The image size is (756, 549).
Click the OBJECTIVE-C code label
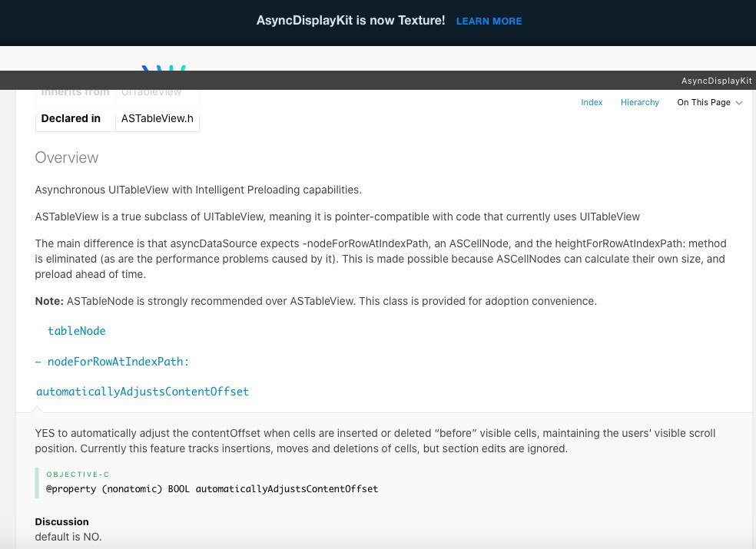pos(78,475)
